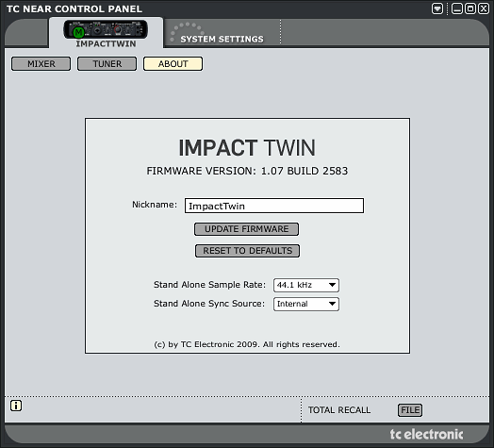Click the Total Recall label

coord(339,410)
